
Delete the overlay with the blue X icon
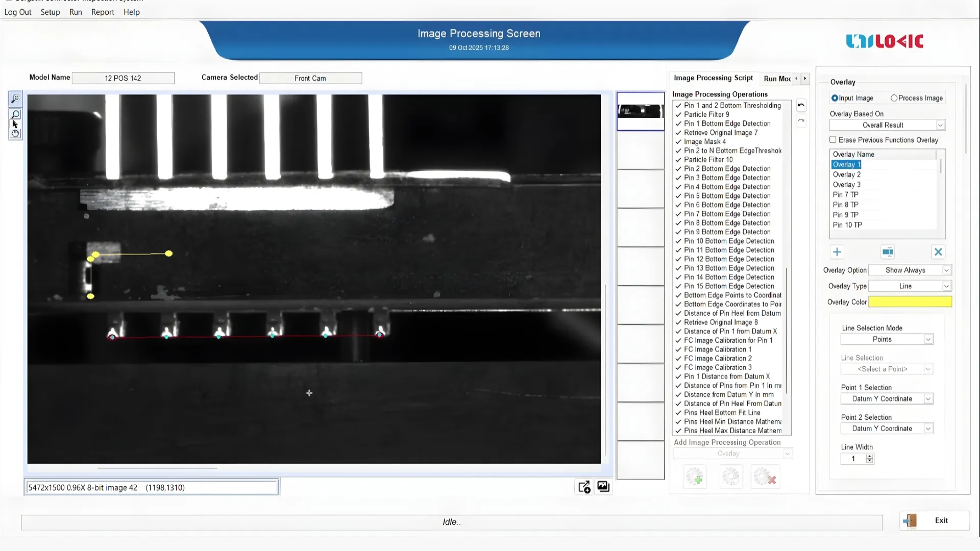[x=938, y=252]
